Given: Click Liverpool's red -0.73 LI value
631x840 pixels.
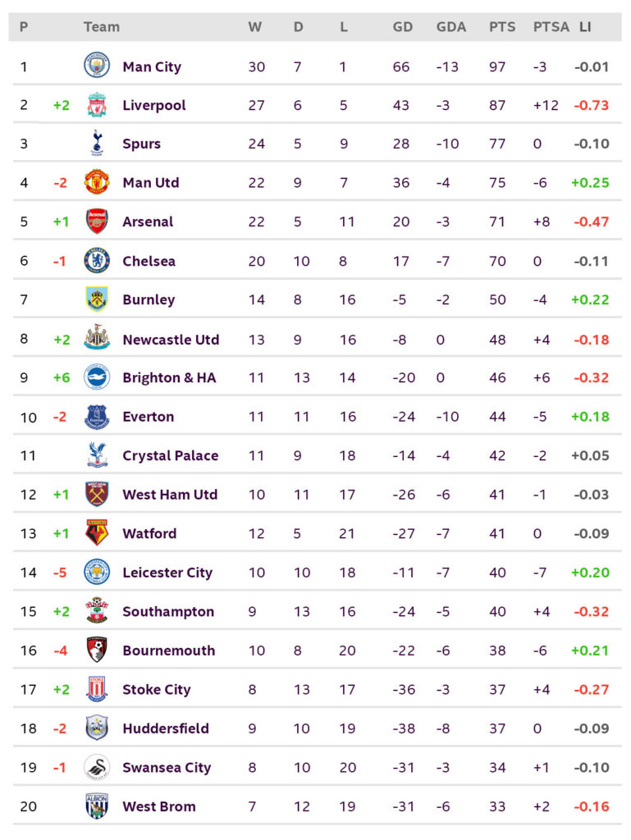Looking at the screenshot, I should click(592, 105).
